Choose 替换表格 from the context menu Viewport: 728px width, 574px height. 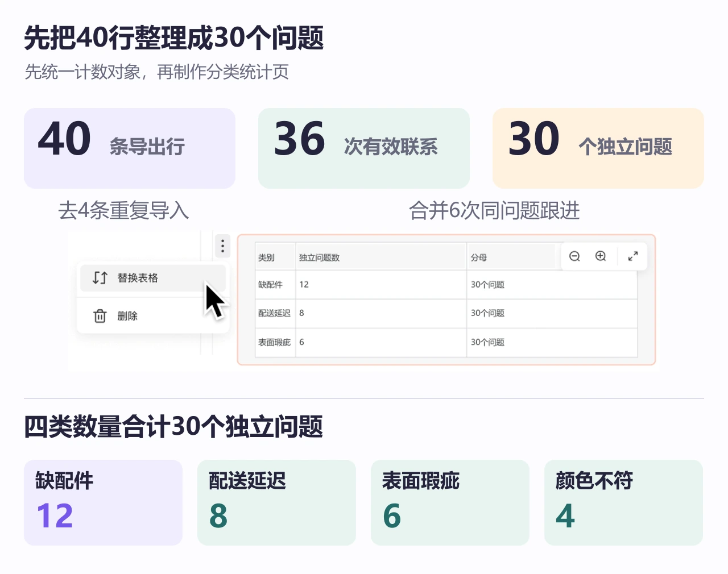[x=153, y=278]
